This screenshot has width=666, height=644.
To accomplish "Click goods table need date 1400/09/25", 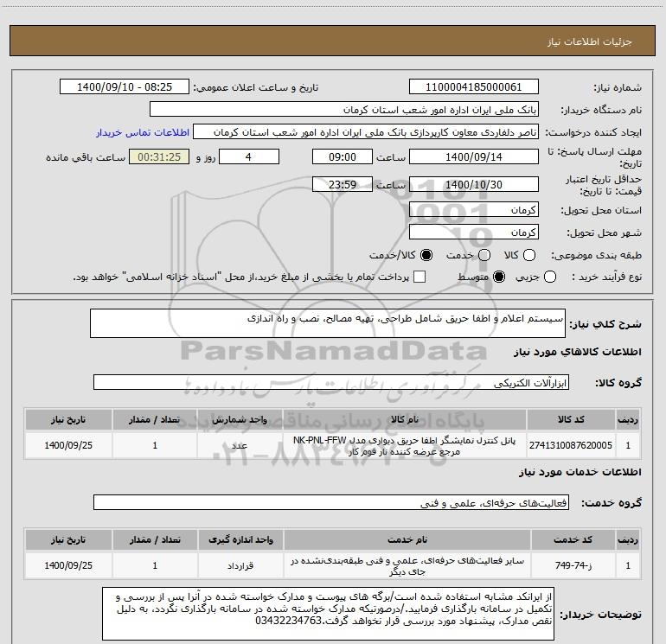I will click(x=68, y=445).
